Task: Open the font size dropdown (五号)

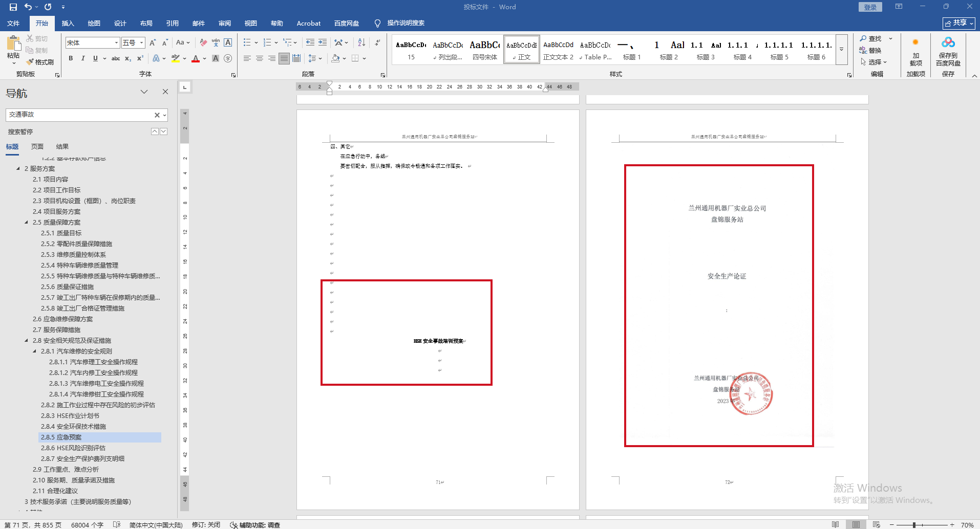Action: (x=142, y=43)
